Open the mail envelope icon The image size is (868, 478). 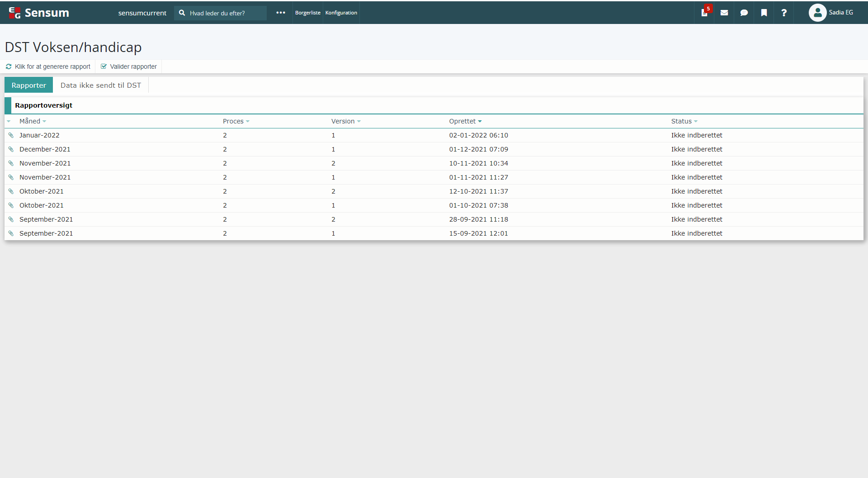(724, 13)
